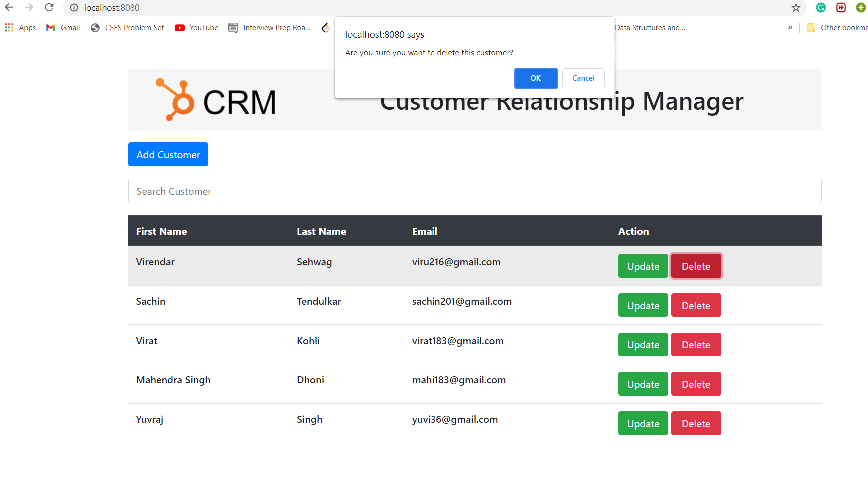The width and height of the screenshot is (868, 484).
Task: Bookmark this page with the star icon
Action: coord(796,8)
